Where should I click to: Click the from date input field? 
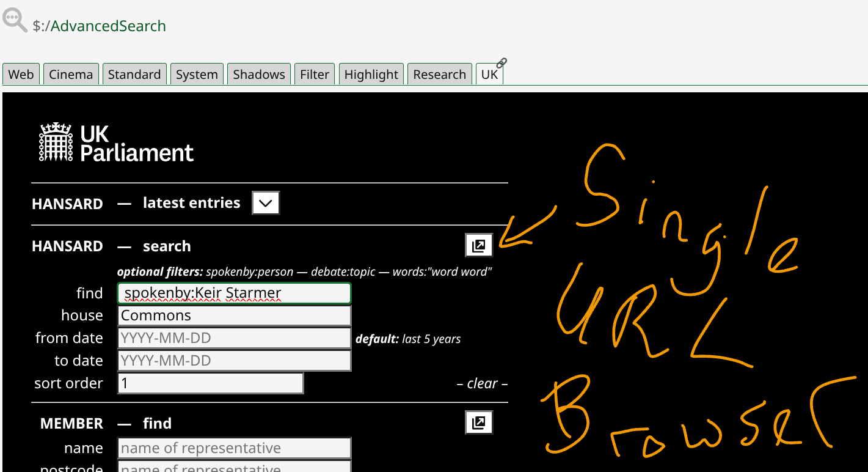(234, 338)
